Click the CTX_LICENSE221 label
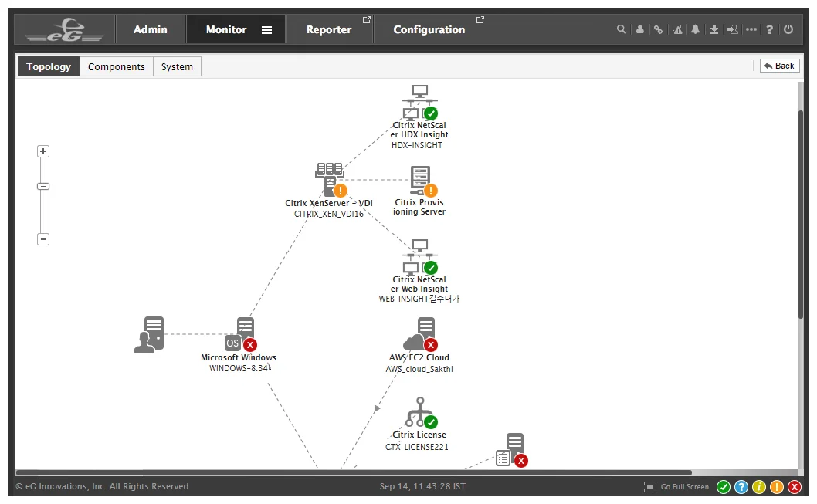Screen dimensions: 817x504 [x=417, y=447]
